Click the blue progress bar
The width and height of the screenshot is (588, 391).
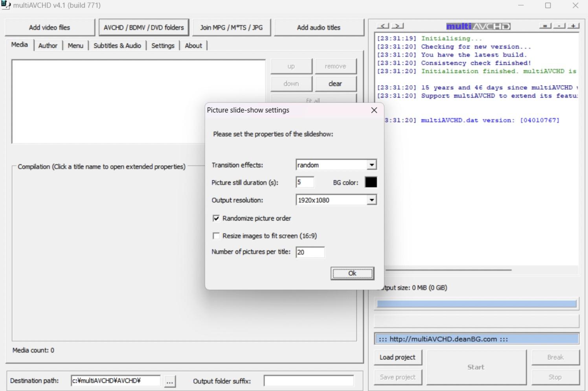point(476,304)
